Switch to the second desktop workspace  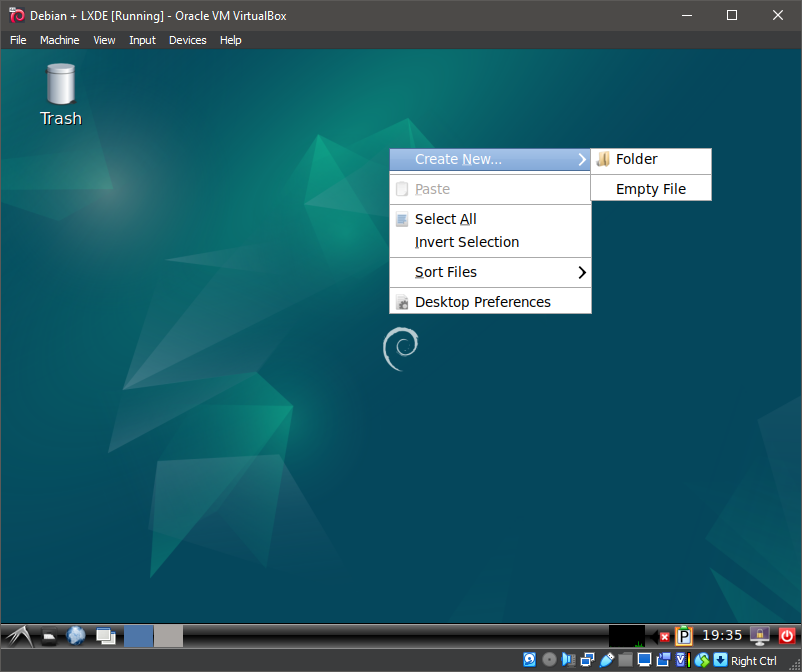coord(167,636)
